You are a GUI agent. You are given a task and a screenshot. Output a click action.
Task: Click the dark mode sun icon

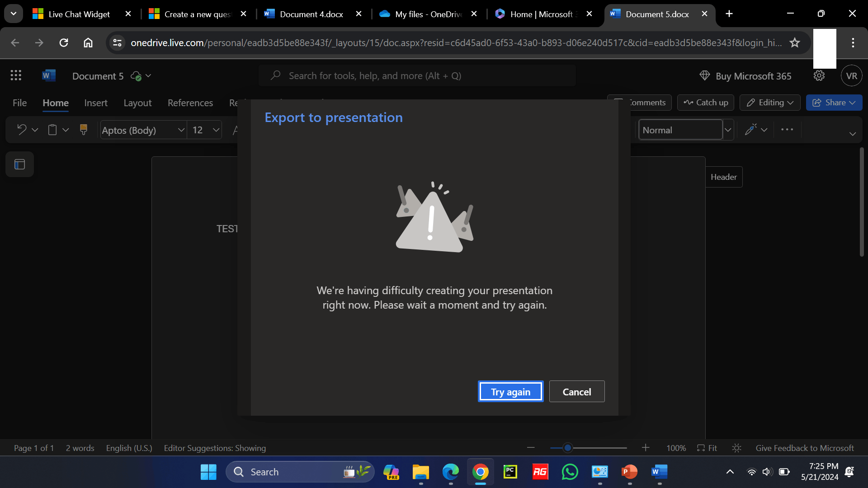(736, 448)
